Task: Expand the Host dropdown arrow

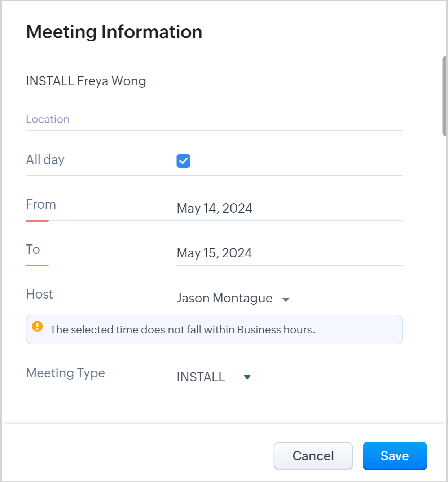Action: (286, 300)
